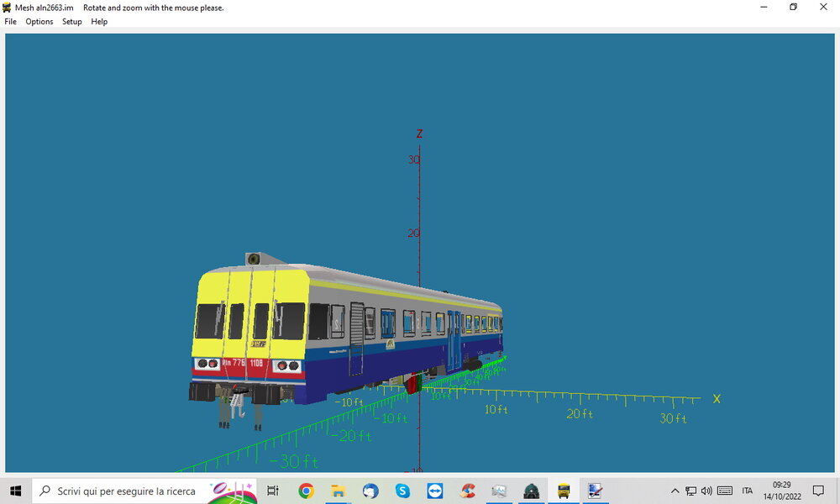Launch Google Chrome from the taskbar
This screenshot has height=504, width=840.
coord(306,491)
